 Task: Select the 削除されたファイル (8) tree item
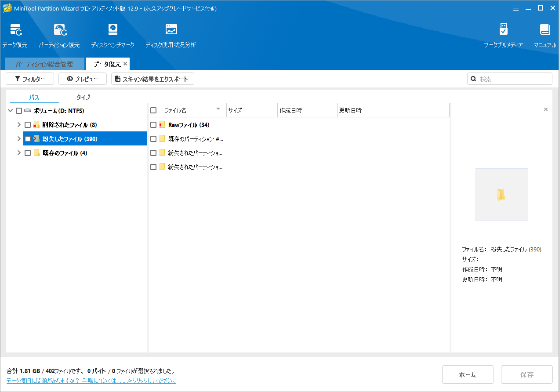click(x=69, y=125)
